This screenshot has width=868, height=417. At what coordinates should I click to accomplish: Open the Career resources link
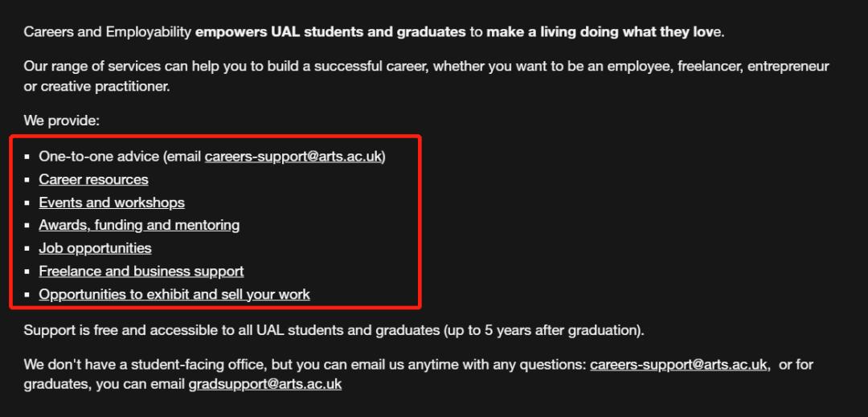[93, 179]
